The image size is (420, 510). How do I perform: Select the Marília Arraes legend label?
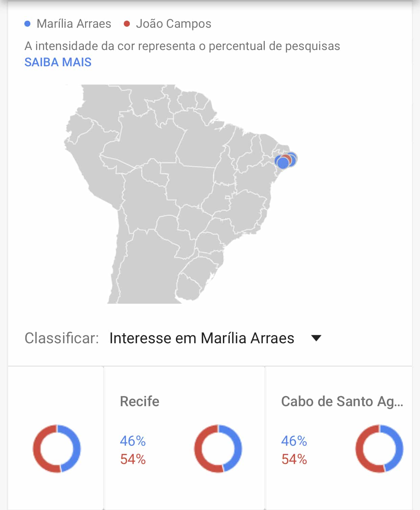pos(74,24)
